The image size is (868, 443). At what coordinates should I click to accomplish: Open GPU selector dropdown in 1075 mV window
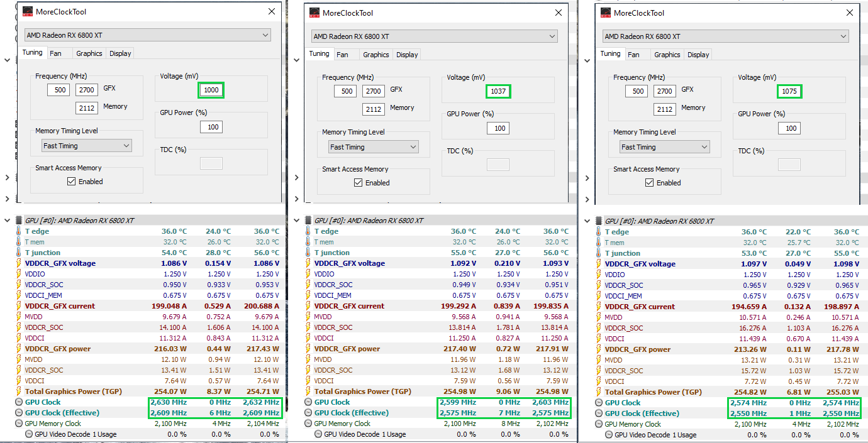726,36
